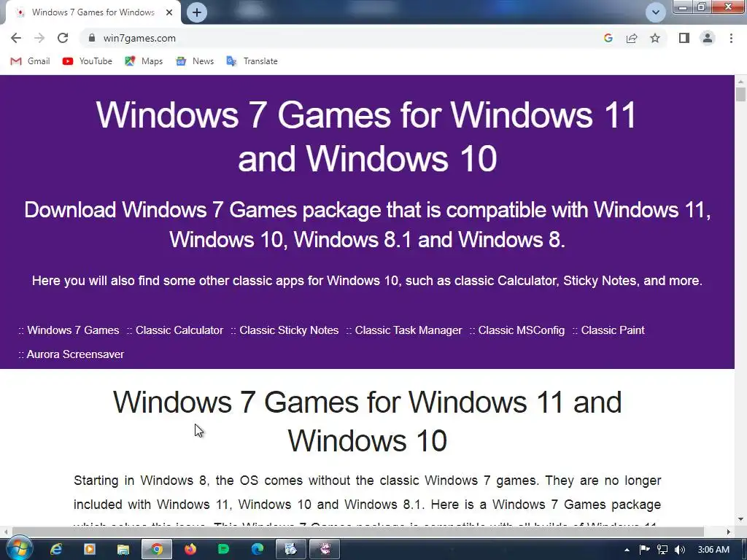Image resolution: width=747 pixels, height=560 pixels.
Task: Click the horizontal scrollbar right arrow
Action: (729, 532)
